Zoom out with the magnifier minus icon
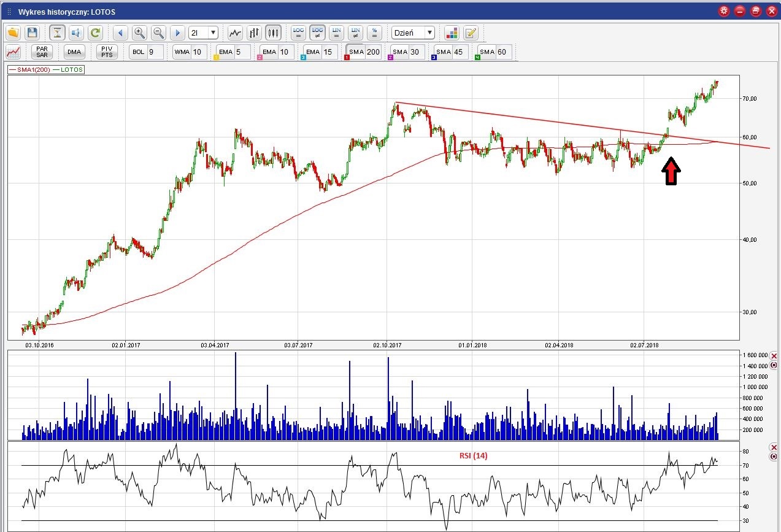 tap(158, 33)
